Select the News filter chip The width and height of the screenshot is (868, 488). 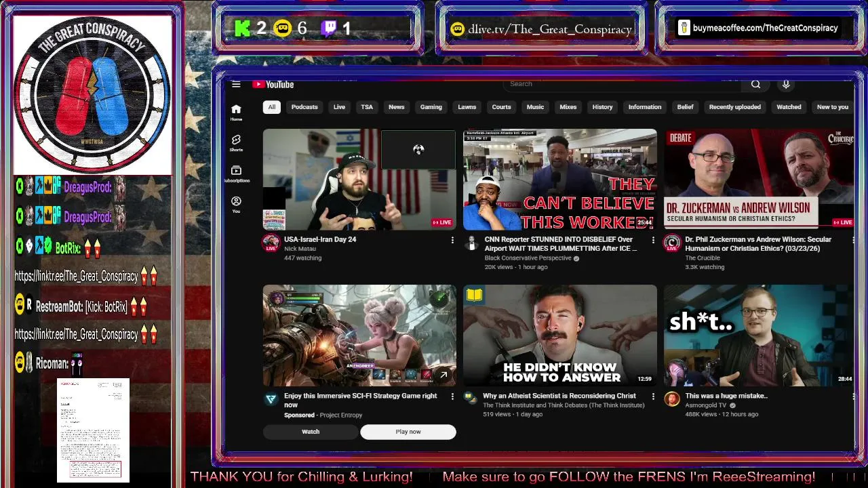point(396,107)
